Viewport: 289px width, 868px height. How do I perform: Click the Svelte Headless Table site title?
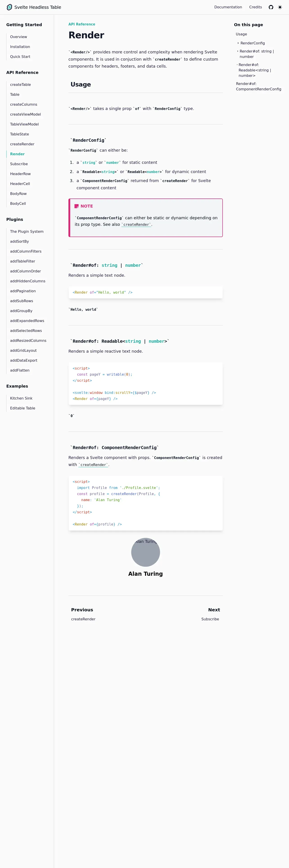[x=38, y=7]
